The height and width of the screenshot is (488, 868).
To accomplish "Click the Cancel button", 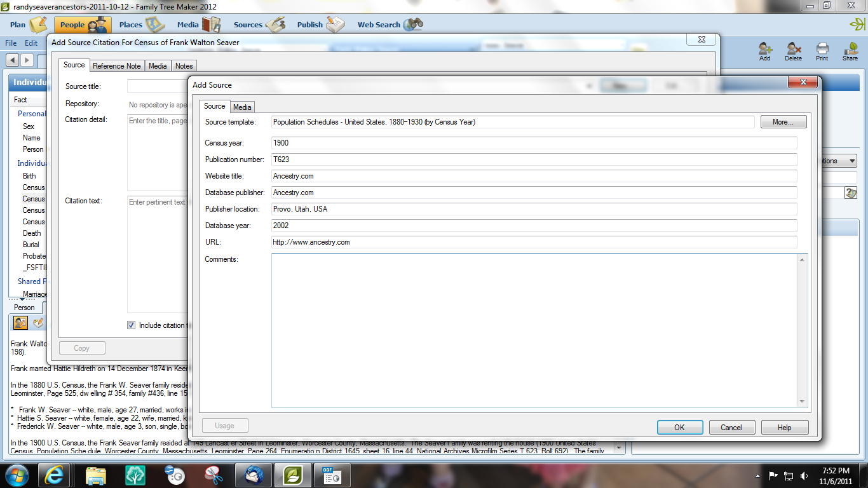I will point(732,427).
